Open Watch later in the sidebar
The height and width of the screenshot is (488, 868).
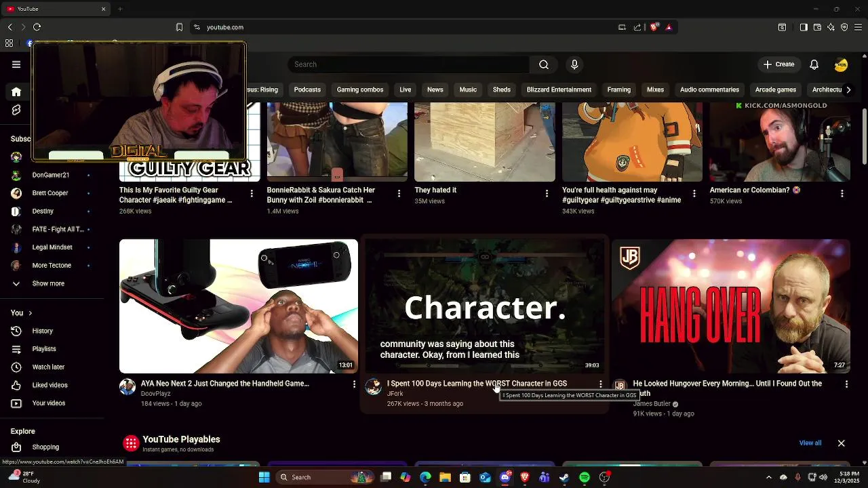click(48, 367)
